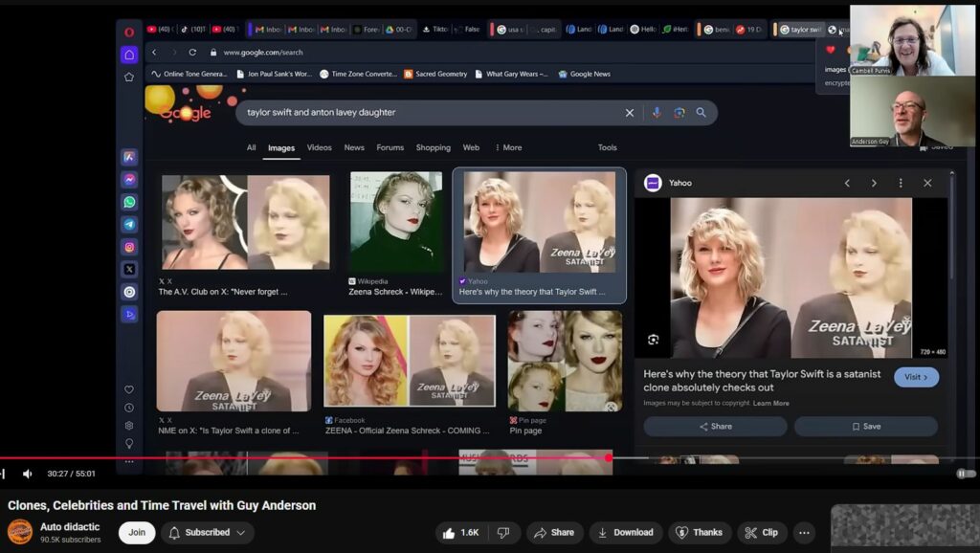Click the magnifier search button

pyautogui.click(x=702, y=113)
